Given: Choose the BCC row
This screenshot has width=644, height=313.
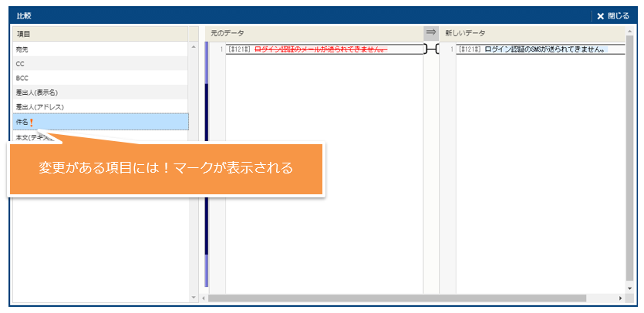Looking at the screenshot, I should [100, 78].
